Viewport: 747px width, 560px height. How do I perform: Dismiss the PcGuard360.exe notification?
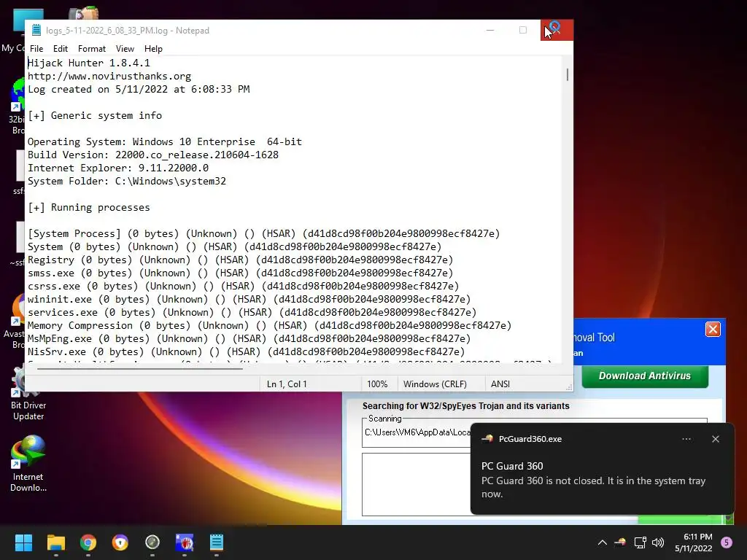pos(715,439)
